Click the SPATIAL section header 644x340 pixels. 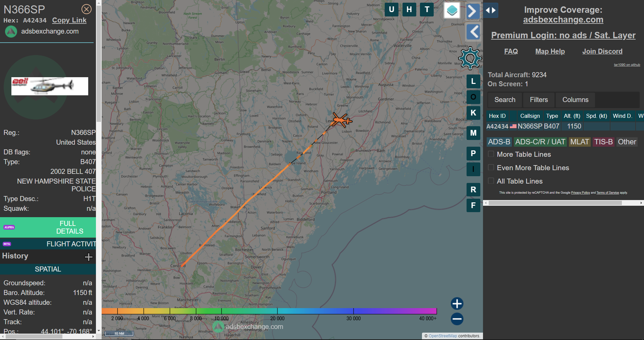click(48, 269)
